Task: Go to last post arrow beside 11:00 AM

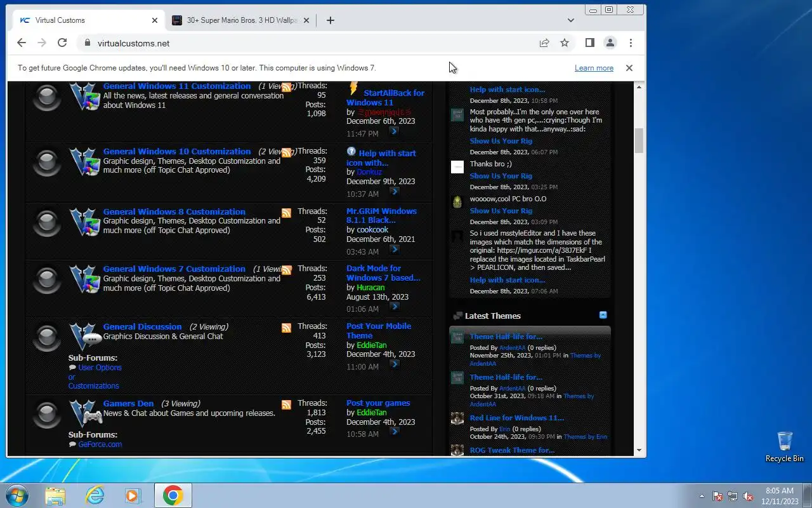Action: tap(394, 364)
